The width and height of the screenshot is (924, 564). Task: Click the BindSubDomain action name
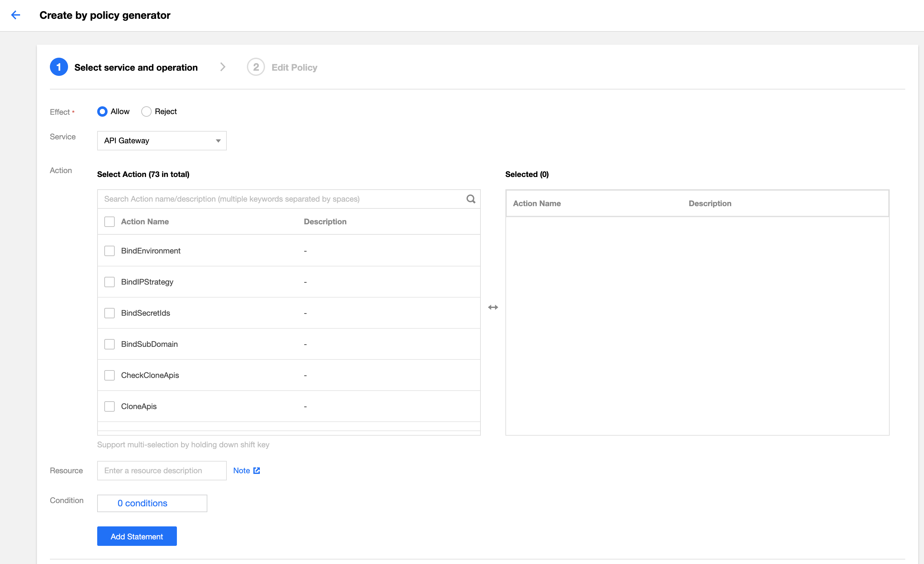pos(149,344)
